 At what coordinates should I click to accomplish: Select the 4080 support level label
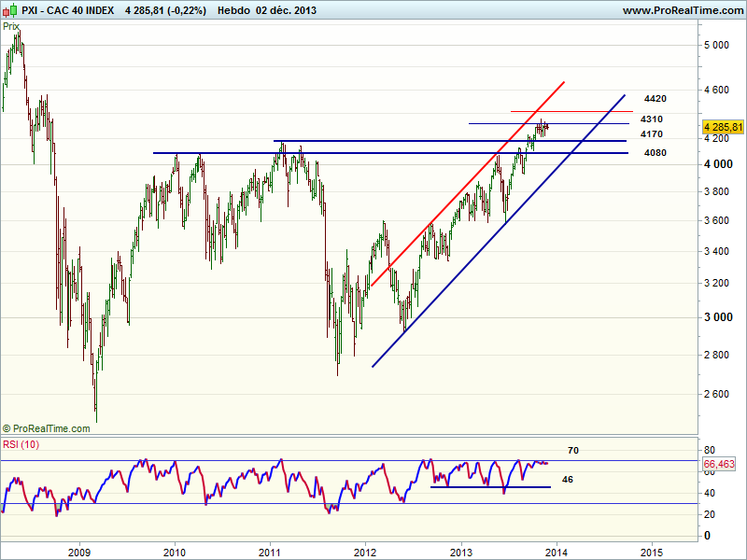click(655, 152)
